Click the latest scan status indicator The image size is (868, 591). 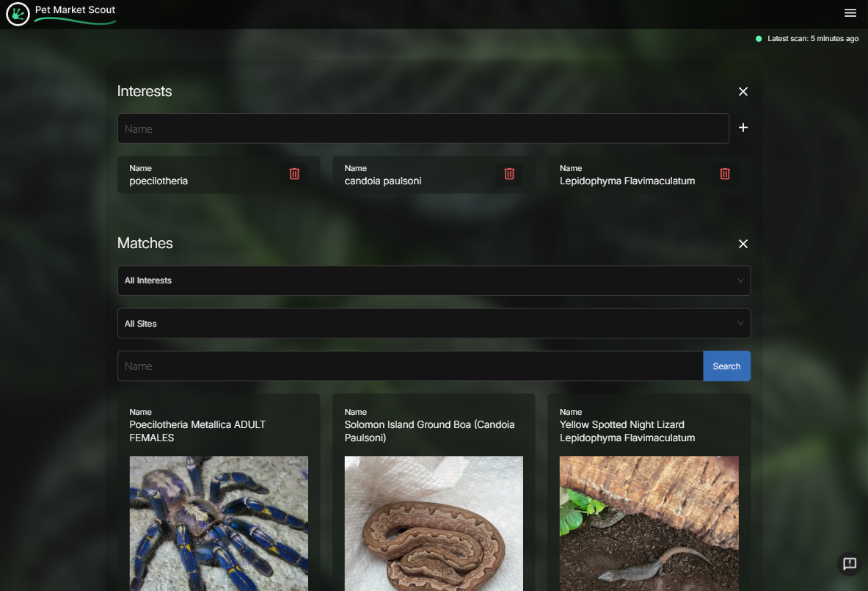(x=807, y=39)
